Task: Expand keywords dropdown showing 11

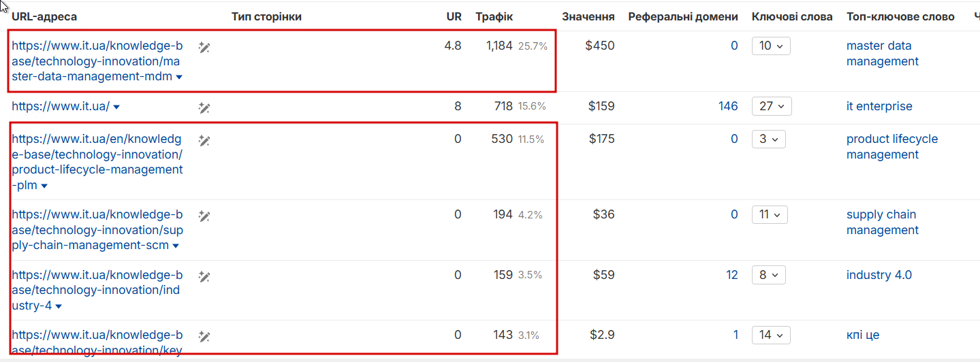Action: point(771,214)
